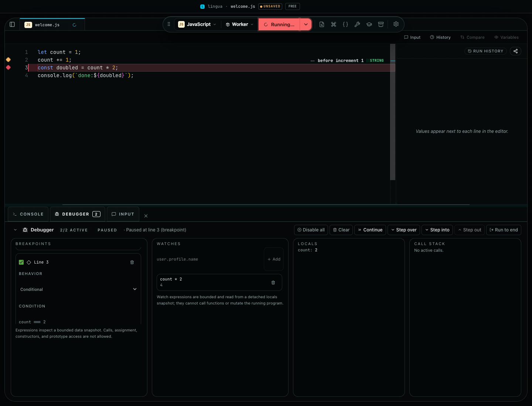
Task: Enable the Line 3 breakpoint checkbox
Action: pyautogui.click(x=21, y=262)
